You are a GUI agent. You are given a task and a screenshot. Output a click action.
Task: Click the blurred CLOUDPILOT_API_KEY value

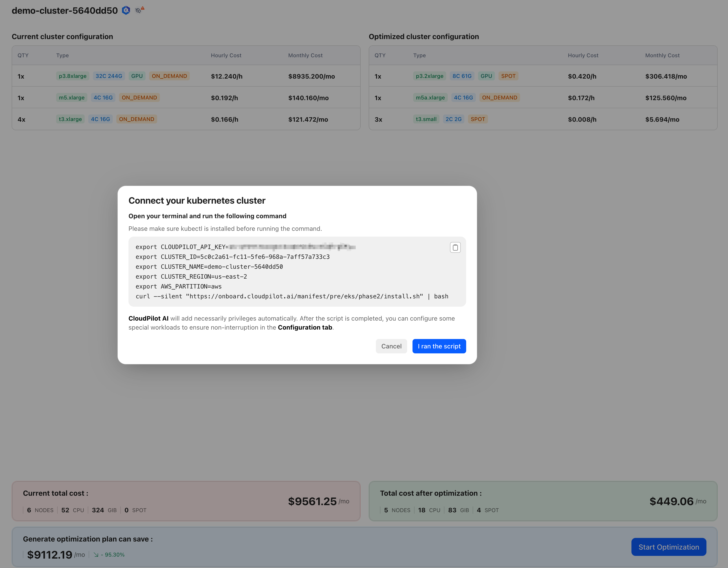click(x=292, y=247)
